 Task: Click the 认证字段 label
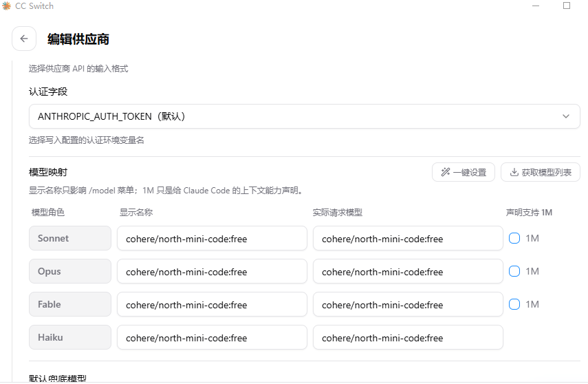(48, 92)
